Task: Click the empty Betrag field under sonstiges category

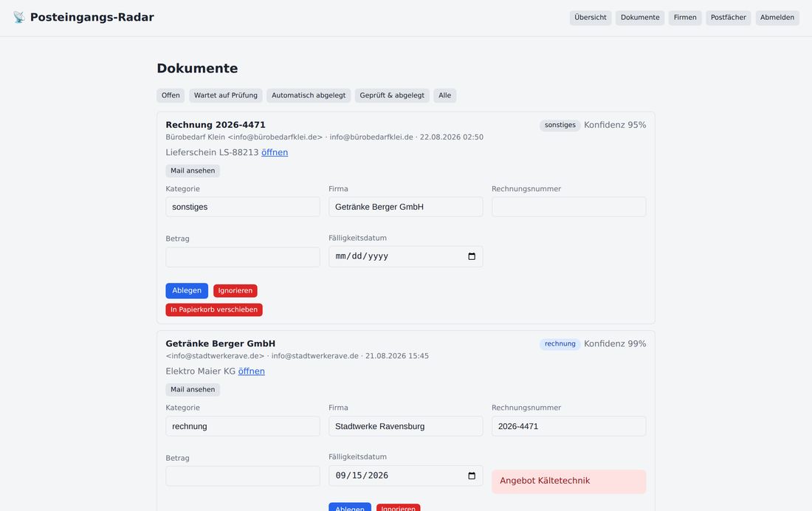Action: [243, 257]
